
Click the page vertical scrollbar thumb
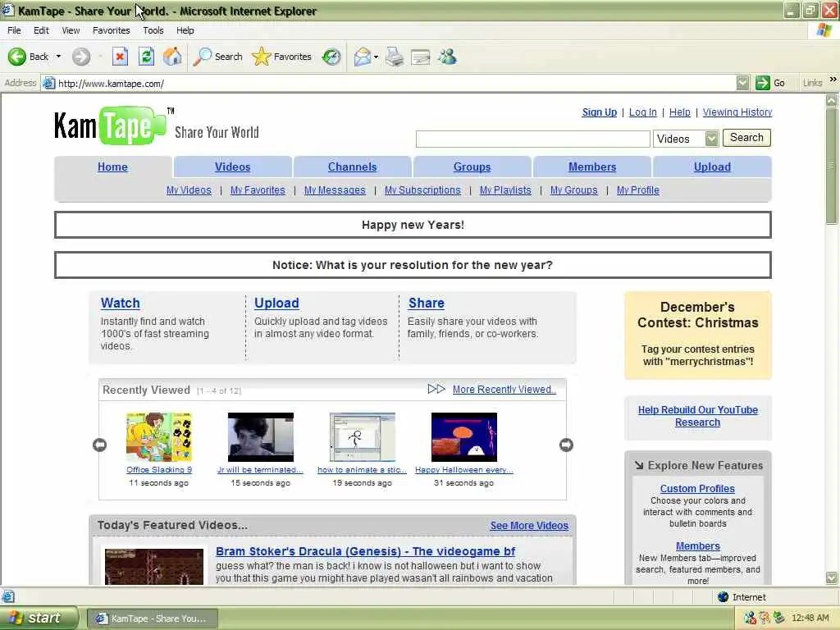[832, 166]
